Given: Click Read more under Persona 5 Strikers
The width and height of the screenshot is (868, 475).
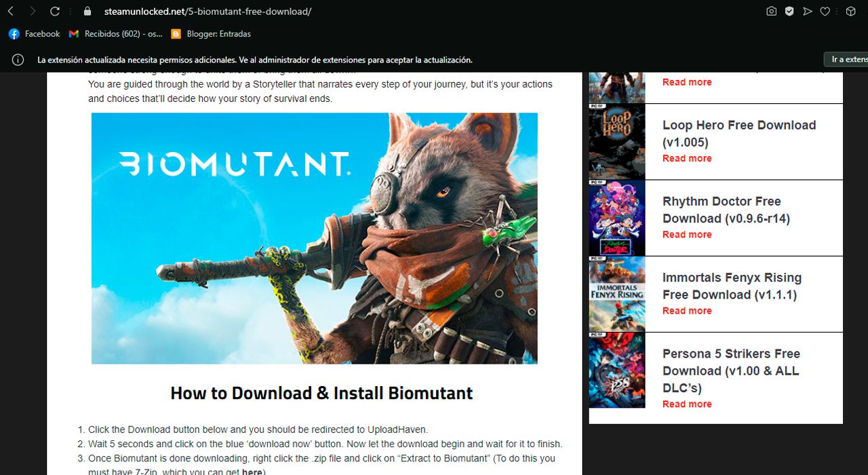Looking at the screenshot, I should [687, 404].
